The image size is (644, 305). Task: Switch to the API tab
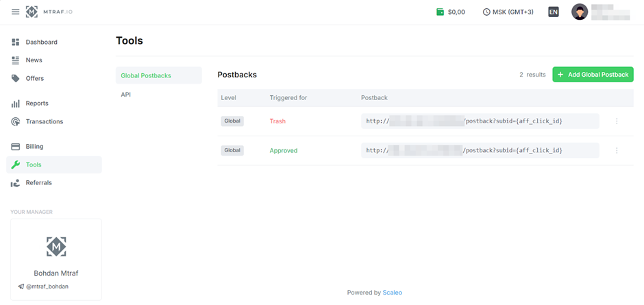pyautogui.click(x=126, y=95)
